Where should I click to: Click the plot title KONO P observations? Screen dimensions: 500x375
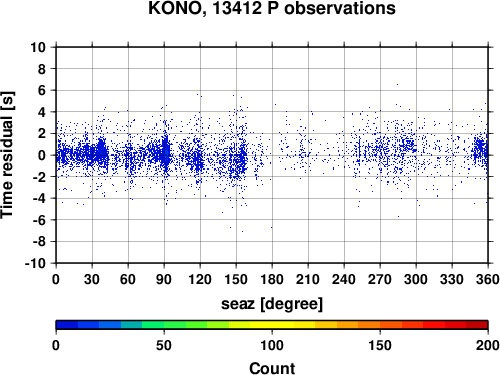coord(272,8)
